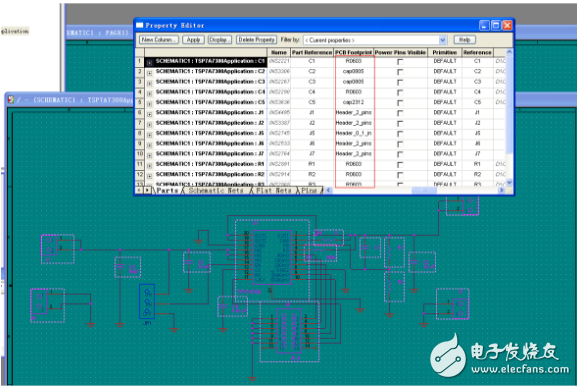This screenshot has height=386, width=578.
Task: Open the Filter by dropdown
Action: pyautogui.click(x=443, y=40)
